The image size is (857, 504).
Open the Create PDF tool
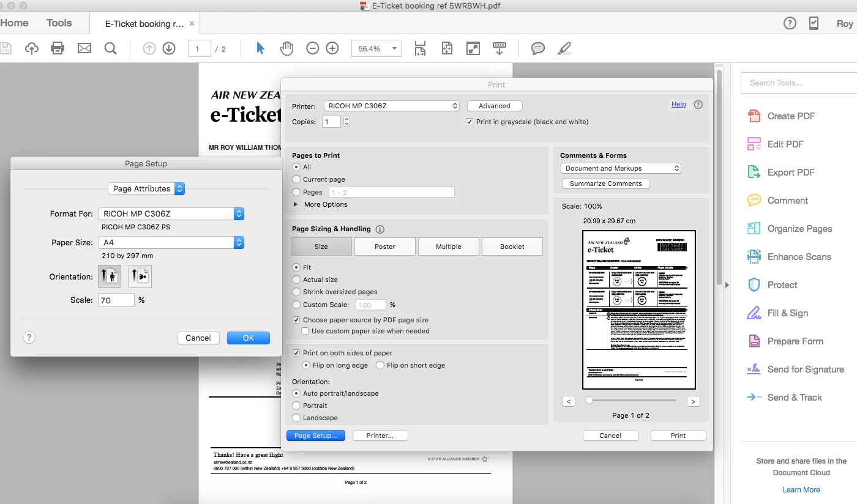coord(781,116)
